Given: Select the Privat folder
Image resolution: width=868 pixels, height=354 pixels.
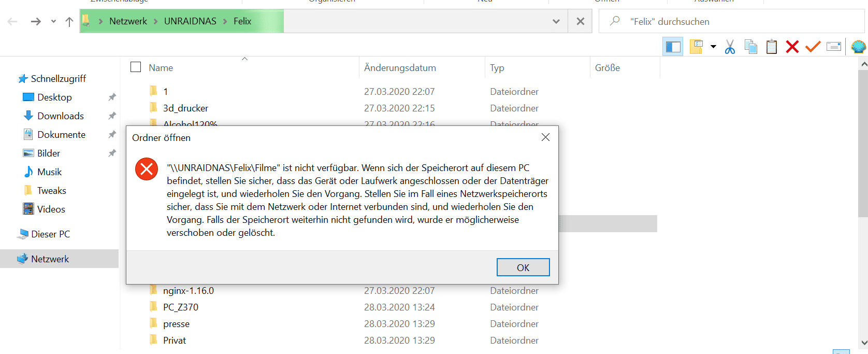Looking at the screenshot, I should (x=175, y=341).
